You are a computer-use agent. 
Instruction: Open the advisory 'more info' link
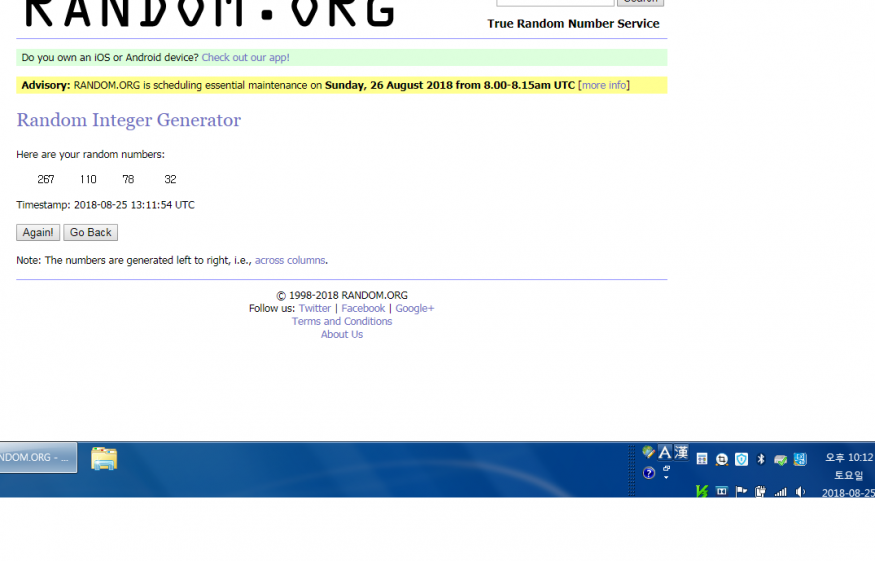pos(604,85)
